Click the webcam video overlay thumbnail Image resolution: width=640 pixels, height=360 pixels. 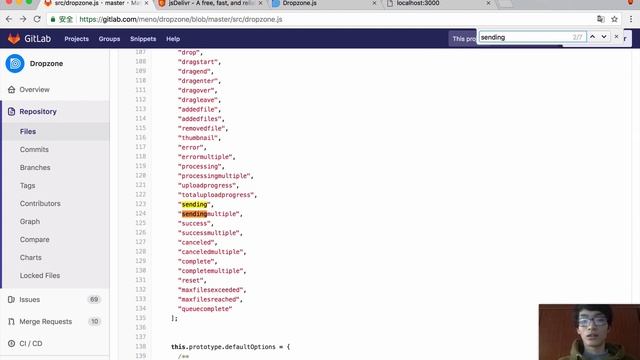pos(589,332)
